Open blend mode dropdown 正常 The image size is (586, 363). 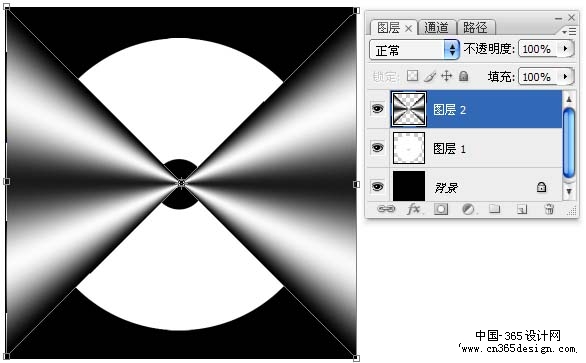click(x=414, y=49)
